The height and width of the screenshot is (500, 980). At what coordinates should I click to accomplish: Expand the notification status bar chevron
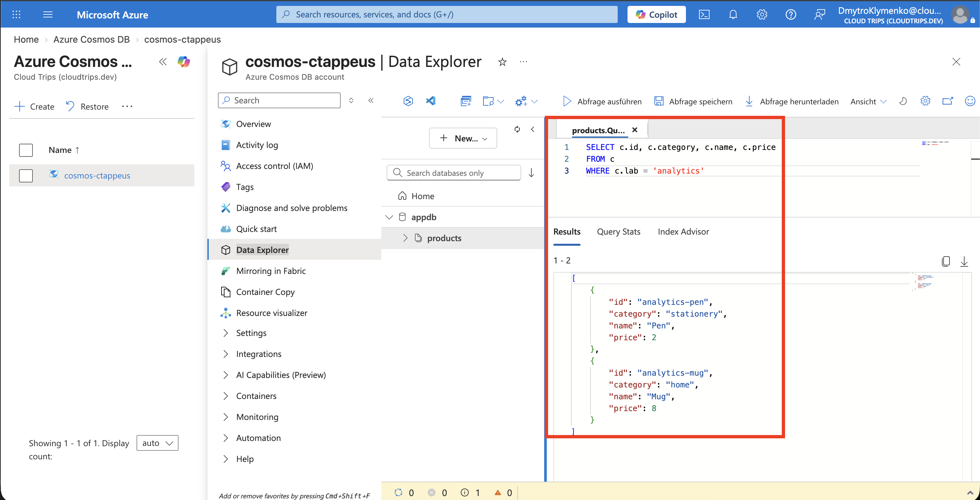point(970,493)
